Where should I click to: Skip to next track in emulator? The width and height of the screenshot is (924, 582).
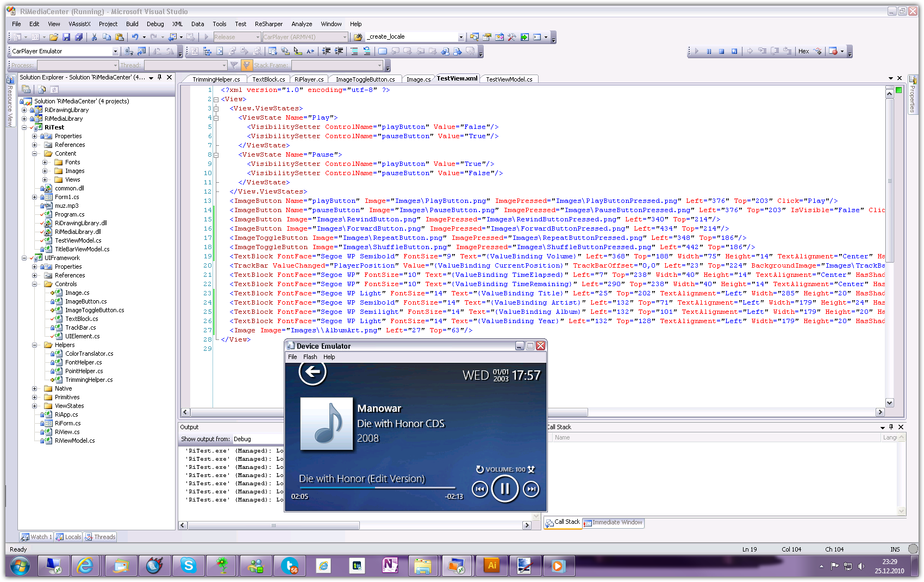click(x=531, y=490)
